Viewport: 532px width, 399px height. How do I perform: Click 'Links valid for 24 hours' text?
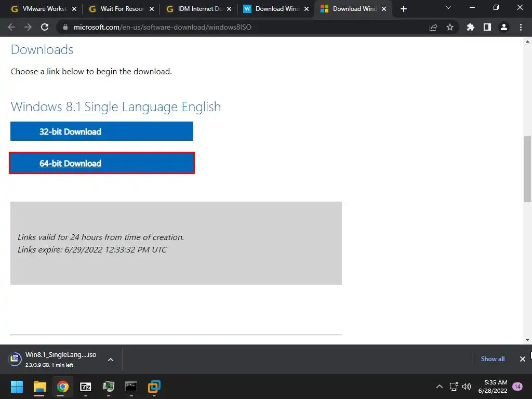click(101, 237)
